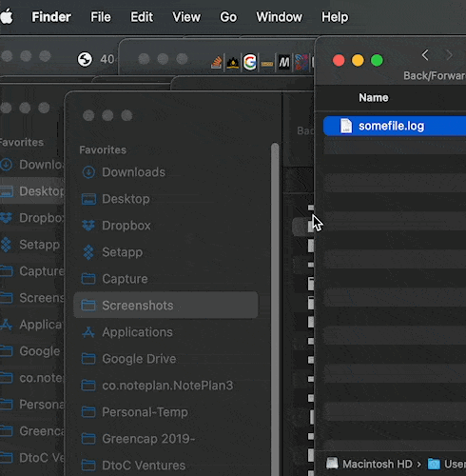
Task: Open the Window menu
Action: pyautogui.click(x=279, y=17)
